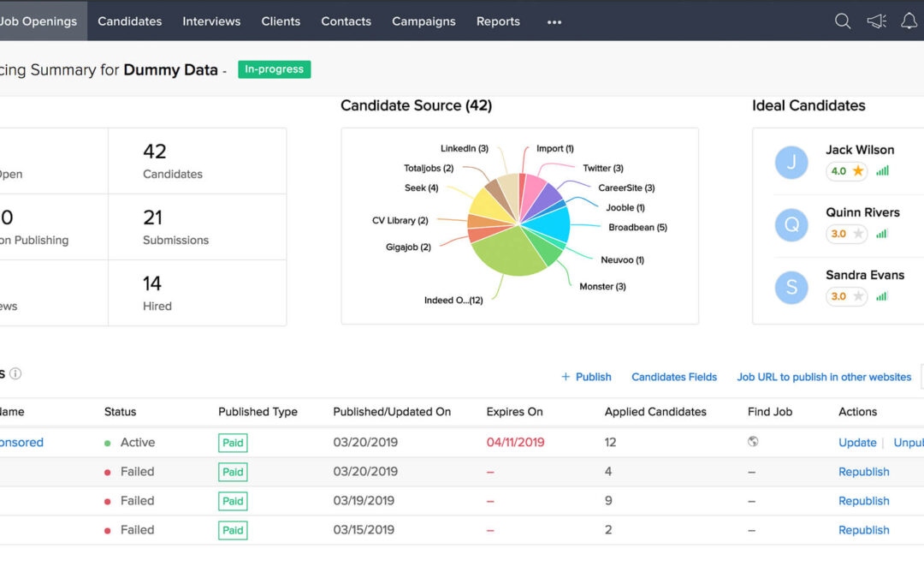This screenshot has height=578, width=924.
Task: Open the Interviews tab
Action: [211, 21]
